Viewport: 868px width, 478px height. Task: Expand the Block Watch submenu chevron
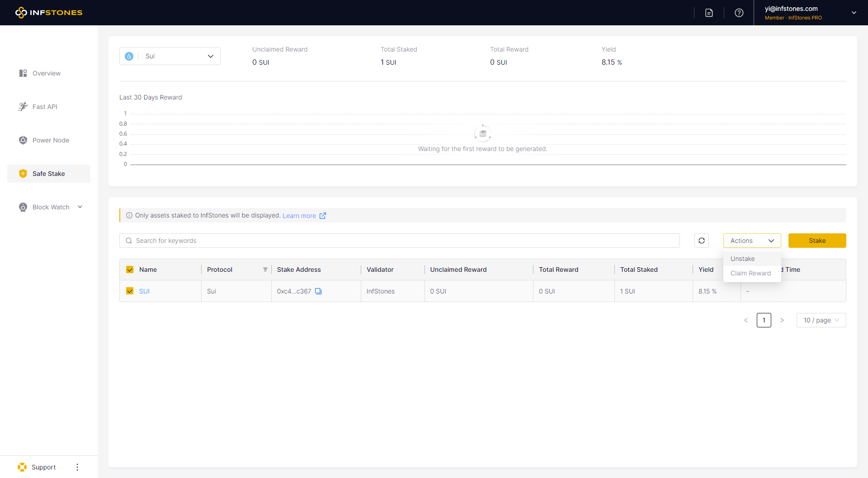[80, 207]
